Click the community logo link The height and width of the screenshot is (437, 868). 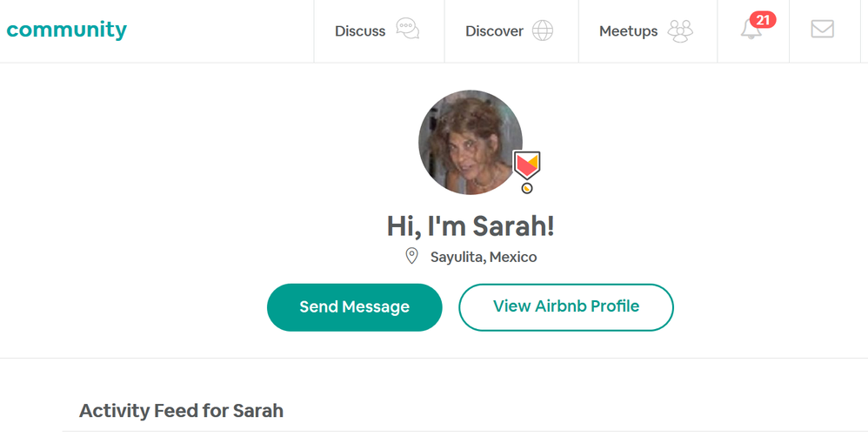coord(66,30)
